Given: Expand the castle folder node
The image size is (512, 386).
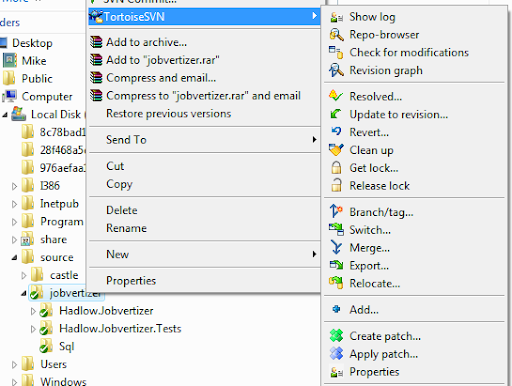Looking at the screenshot, I should click(x=24, y=275).
